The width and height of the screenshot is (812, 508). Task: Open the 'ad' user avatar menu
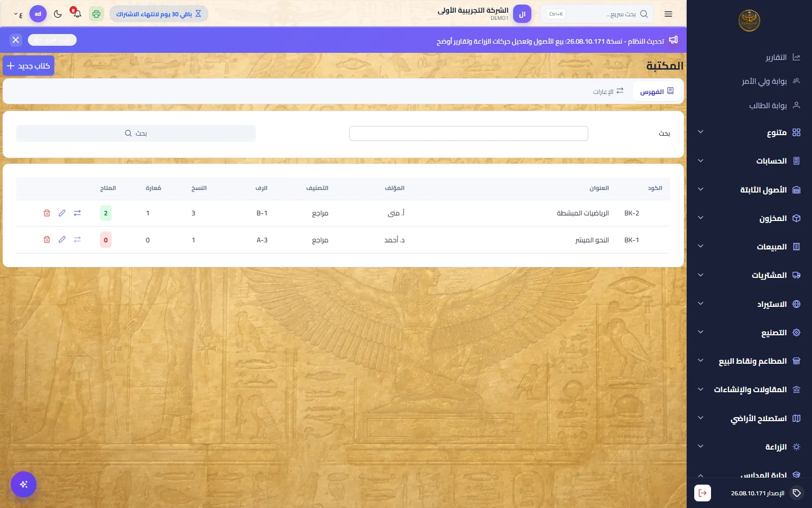(38, 14)
